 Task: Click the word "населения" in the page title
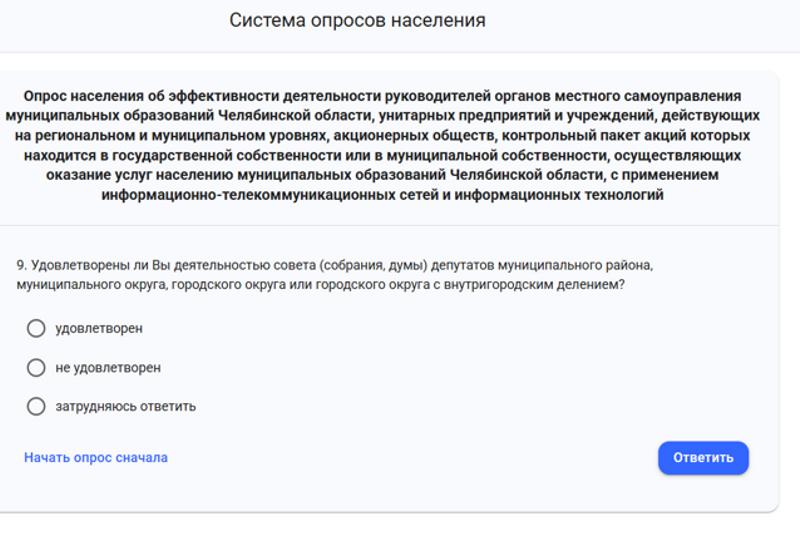[441, 20]
